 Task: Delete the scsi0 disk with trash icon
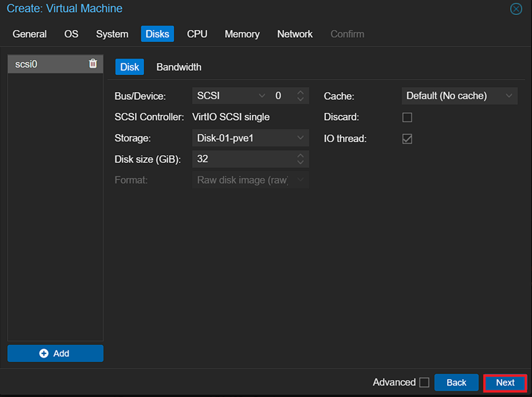[x=93, y=64]
